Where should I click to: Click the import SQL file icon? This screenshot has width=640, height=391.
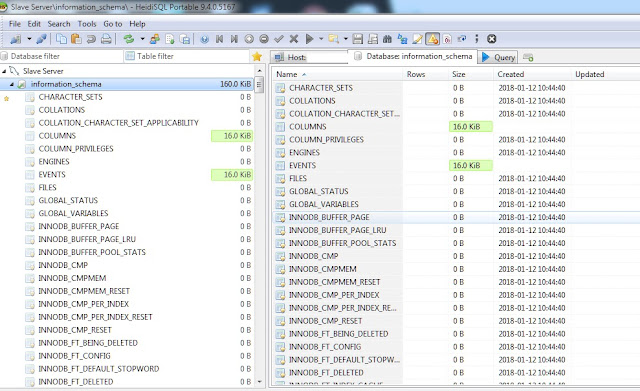[170, 39]
